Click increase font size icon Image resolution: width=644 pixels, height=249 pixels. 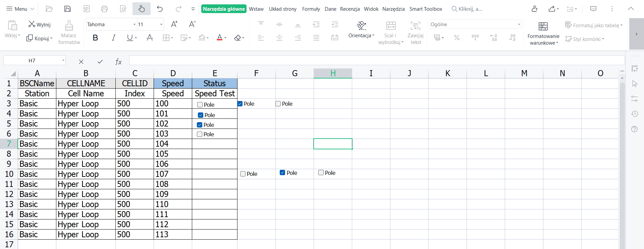[174, 24]
